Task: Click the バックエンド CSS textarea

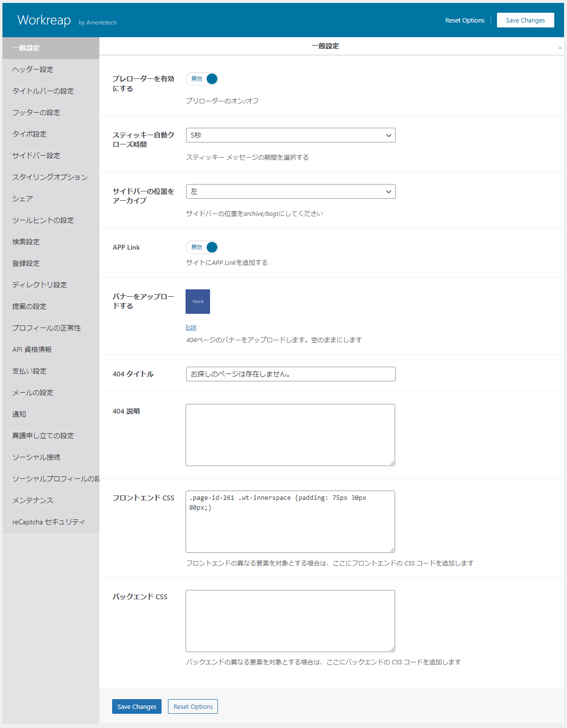Action: coord(290,621)
